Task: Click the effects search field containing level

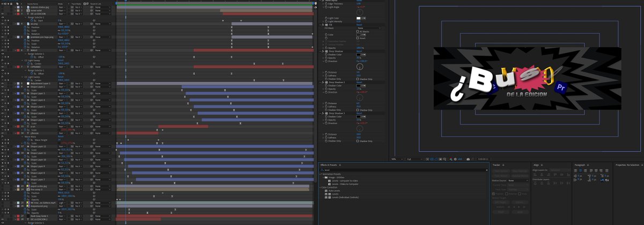Action: pos(402,170)
